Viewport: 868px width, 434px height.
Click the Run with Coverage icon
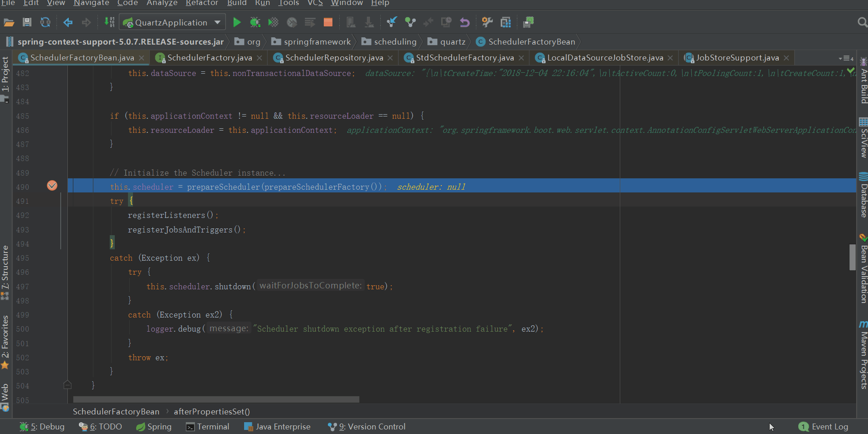pos(273,22)
